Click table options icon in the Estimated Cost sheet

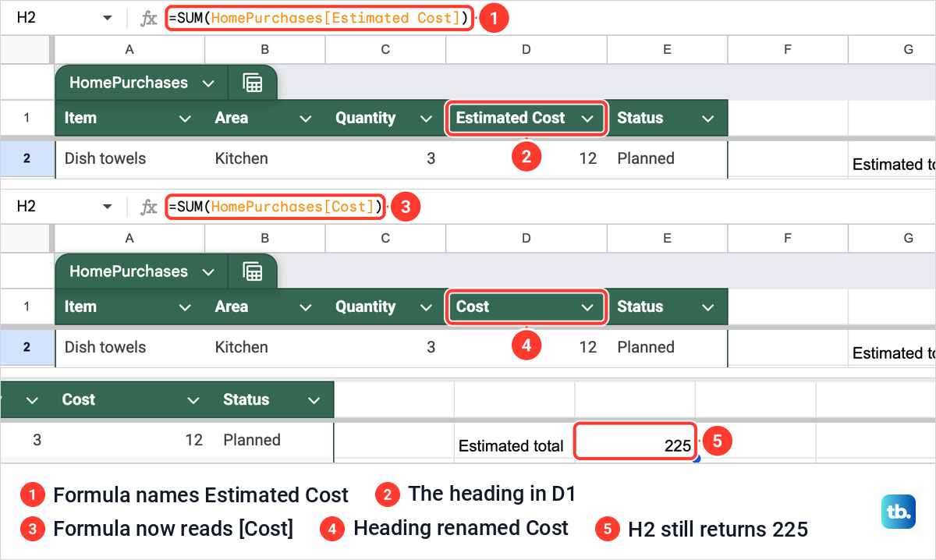(x=252, y=83)
